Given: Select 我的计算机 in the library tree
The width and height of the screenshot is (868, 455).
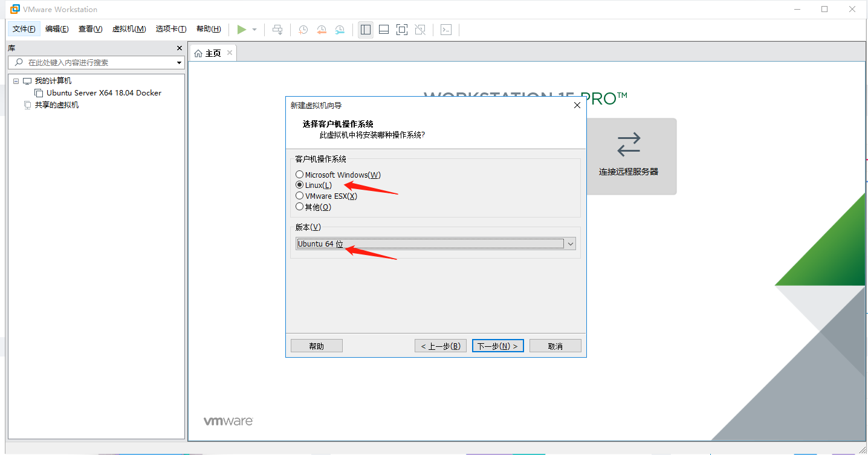Looking at the screenshot, I should coord(53,81).
